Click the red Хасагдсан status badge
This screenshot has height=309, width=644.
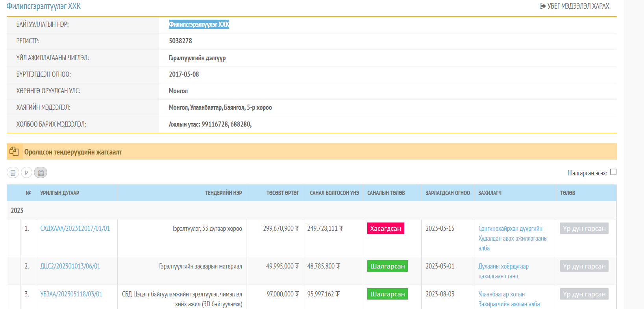(x=385, y=228)
